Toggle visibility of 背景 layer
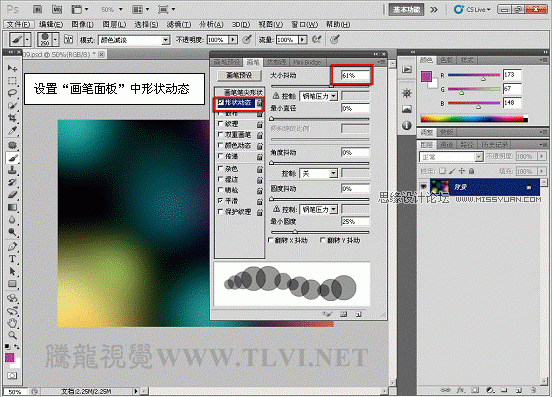552x397 pixels. 424,187
